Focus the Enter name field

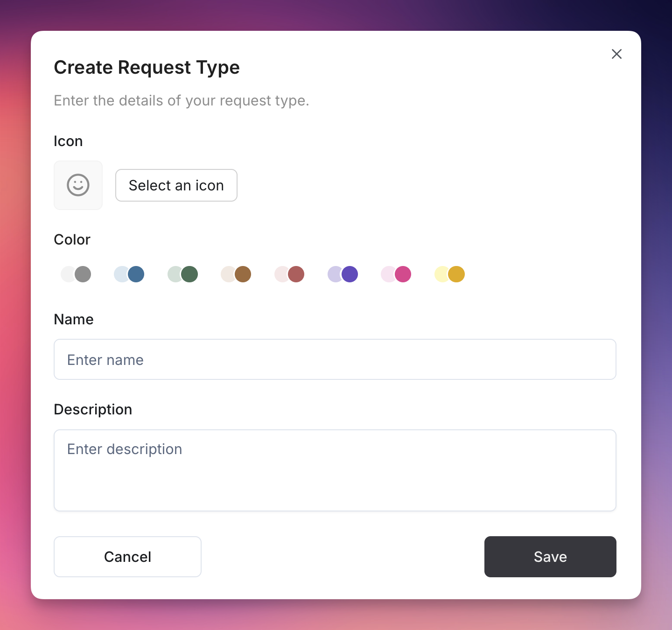[335, 359]
